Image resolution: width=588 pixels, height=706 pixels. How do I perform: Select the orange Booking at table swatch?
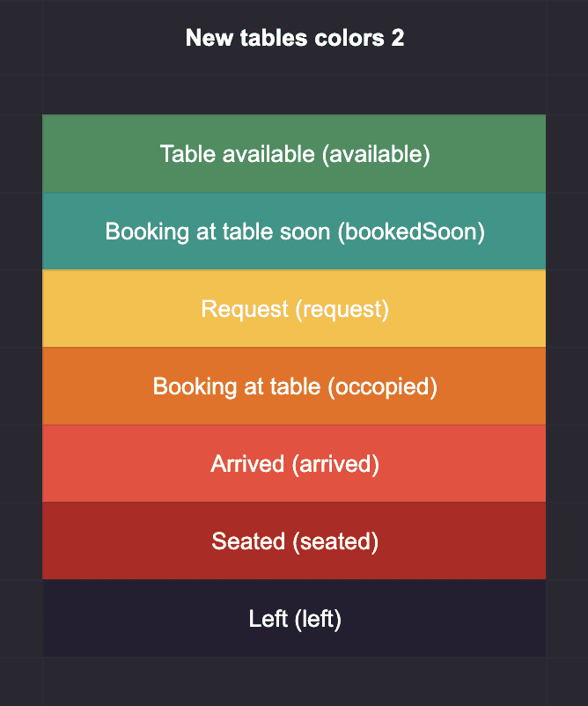pyautogui.click(x=294, y=386)
